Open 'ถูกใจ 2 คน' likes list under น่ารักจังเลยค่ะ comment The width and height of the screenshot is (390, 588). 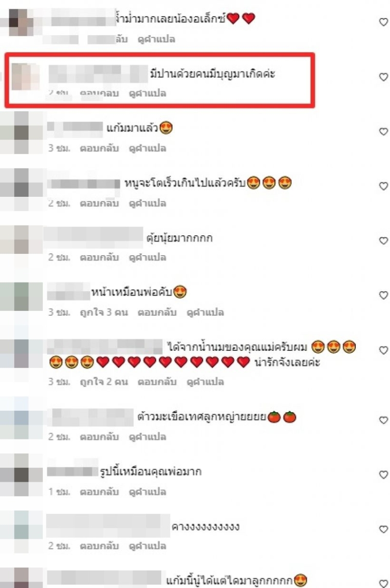click(103, 382)
